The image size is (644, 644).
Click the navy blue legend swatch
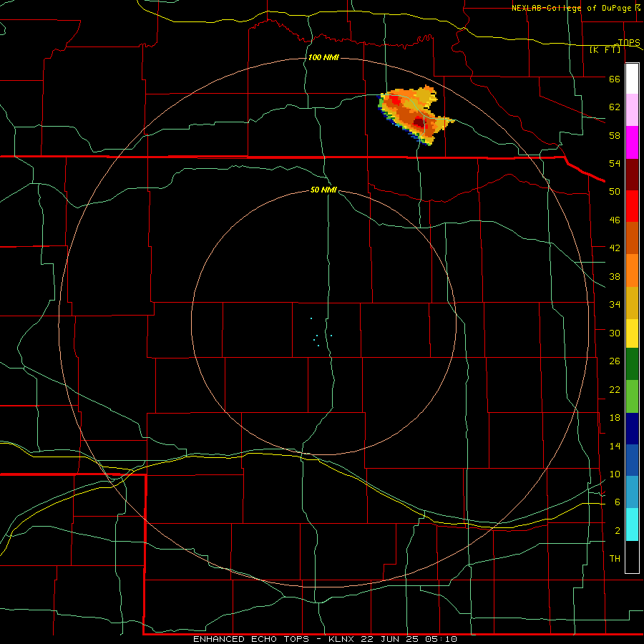click(x=632, y=429)
